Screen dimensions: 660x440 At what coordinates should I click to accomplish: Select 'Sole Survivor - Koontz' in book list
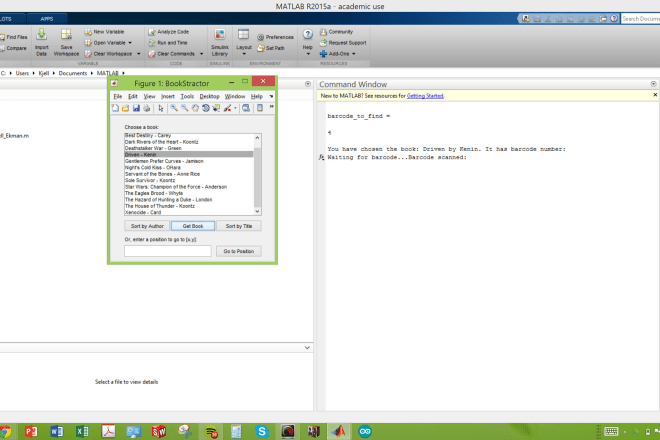[189, 180]
